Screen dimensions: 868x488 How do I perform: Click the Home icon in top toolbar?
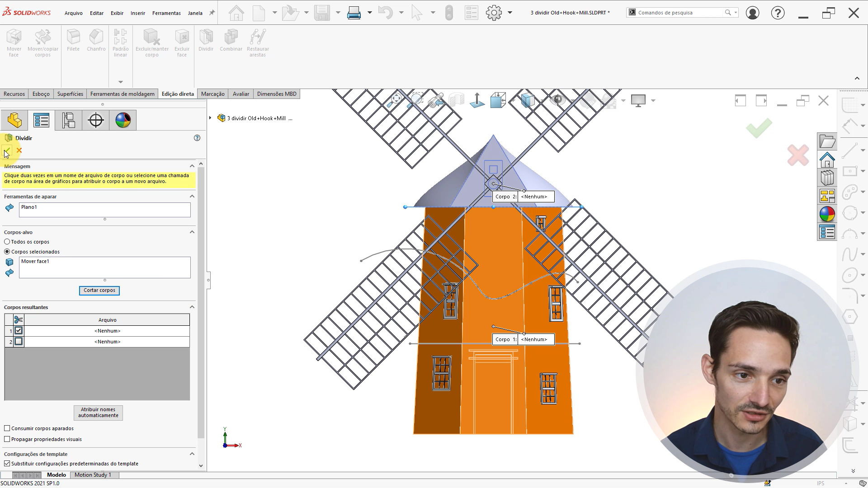[236, 13]
